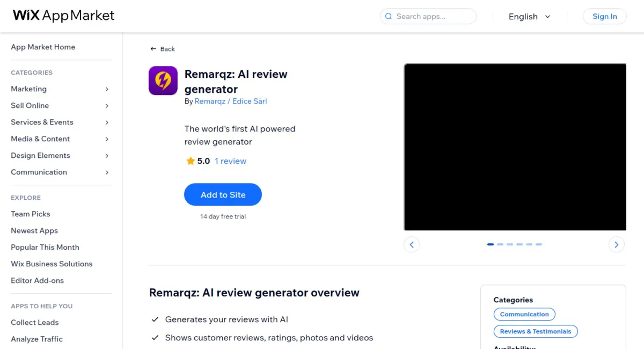644x349 pixels.
Task: Open Editor Add-ons
Action: (x=37, y=280)
